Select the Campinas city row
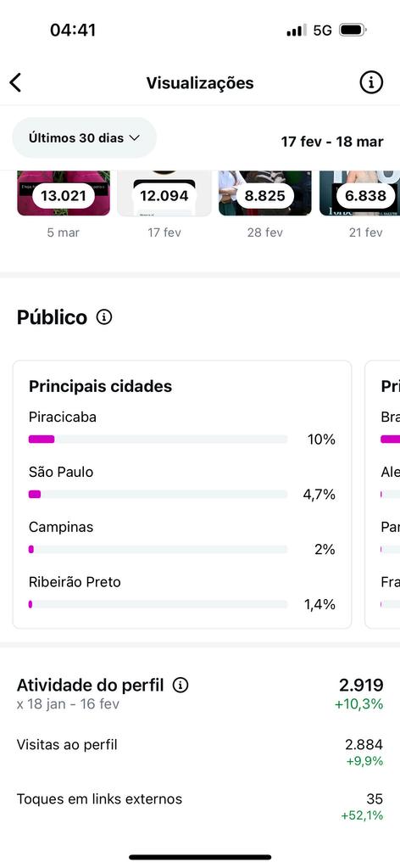The image size is (400, 868). point(182,538)
